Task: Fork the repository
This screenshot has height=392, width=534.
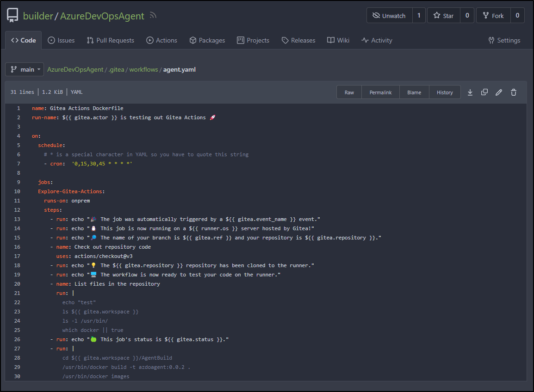Action: [x=493, y=15]
